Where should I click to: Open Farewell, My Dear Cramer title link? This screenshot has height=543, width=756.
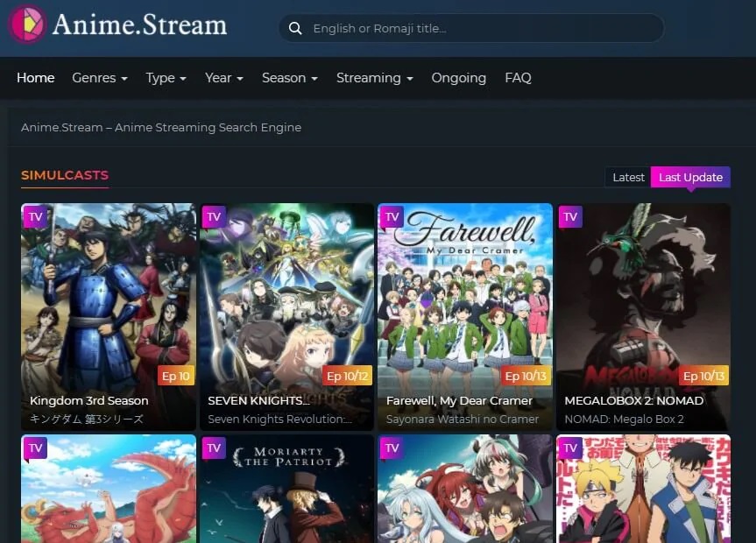pyautogui.click(x=459, y=401)
